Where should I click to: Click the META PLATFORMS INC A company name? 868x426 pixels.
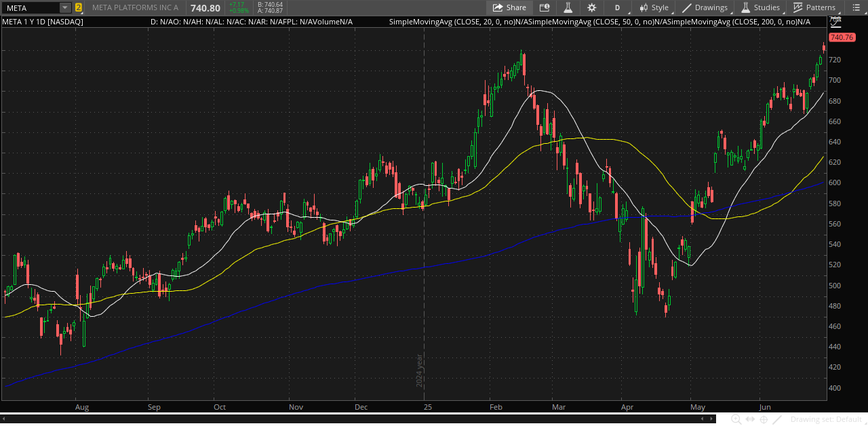tap(136, 7)
